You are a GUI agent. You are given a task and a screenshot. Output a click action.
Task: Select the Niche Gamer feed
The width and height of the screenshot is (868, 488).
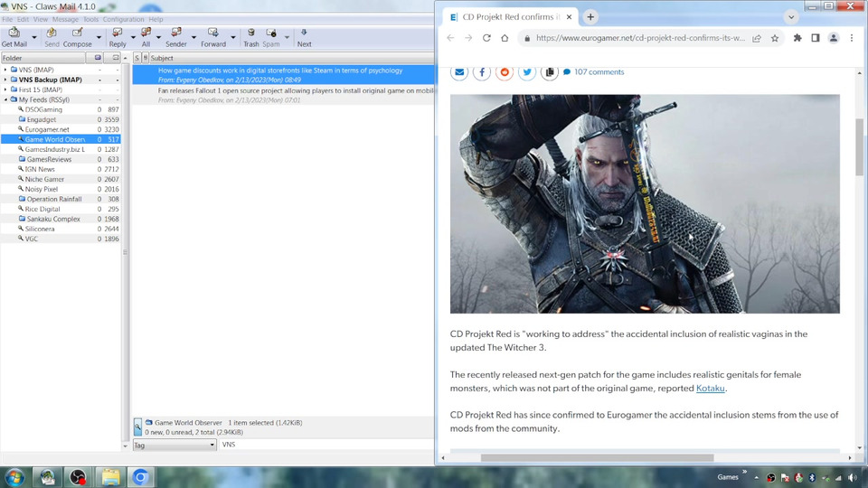pos(44,179)
